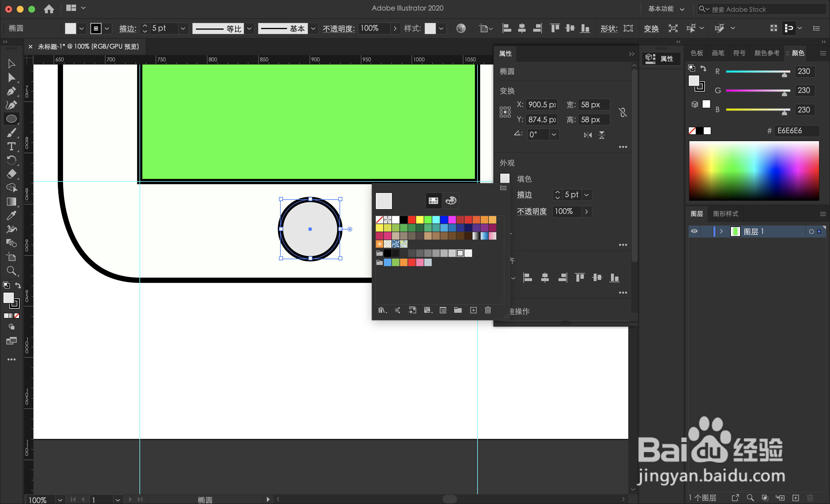Open fill color dropdown in control bar
The width and height of the screenshot is (830, 504).
tap(81, 28)
